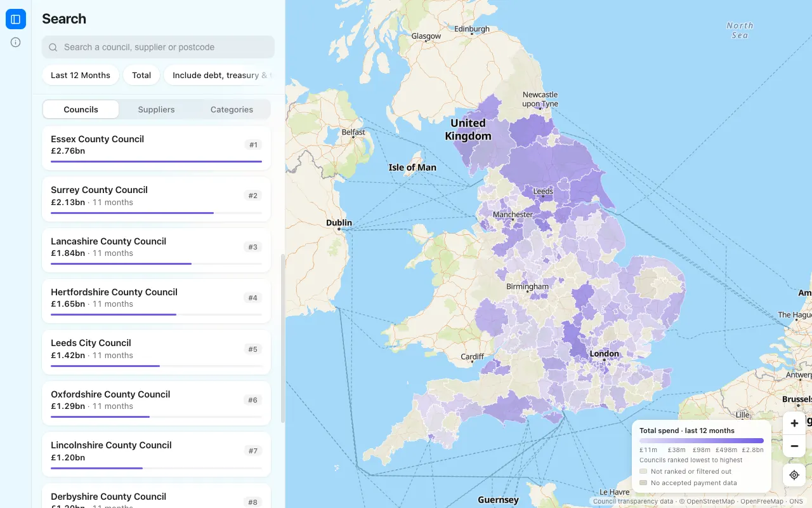
Task: Click the #2 rank badge
Action: [253, 196]
